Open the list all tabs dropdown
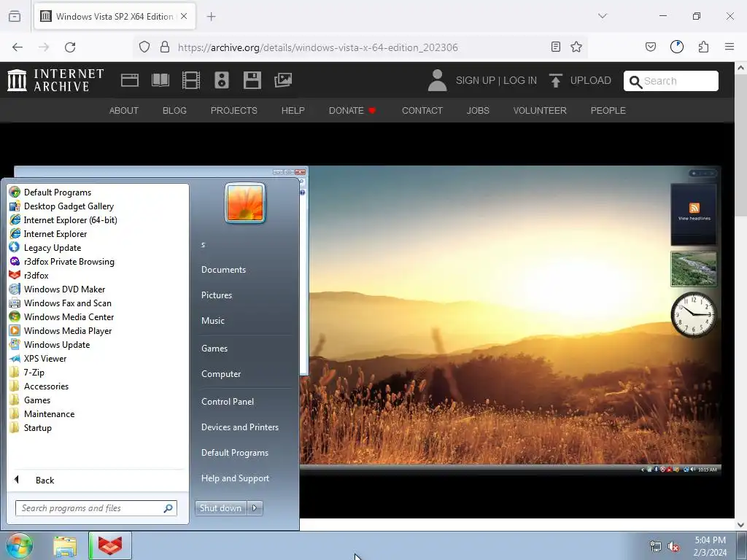The width and height of the screenshot is (747, 560). click(x=603, y=16)
